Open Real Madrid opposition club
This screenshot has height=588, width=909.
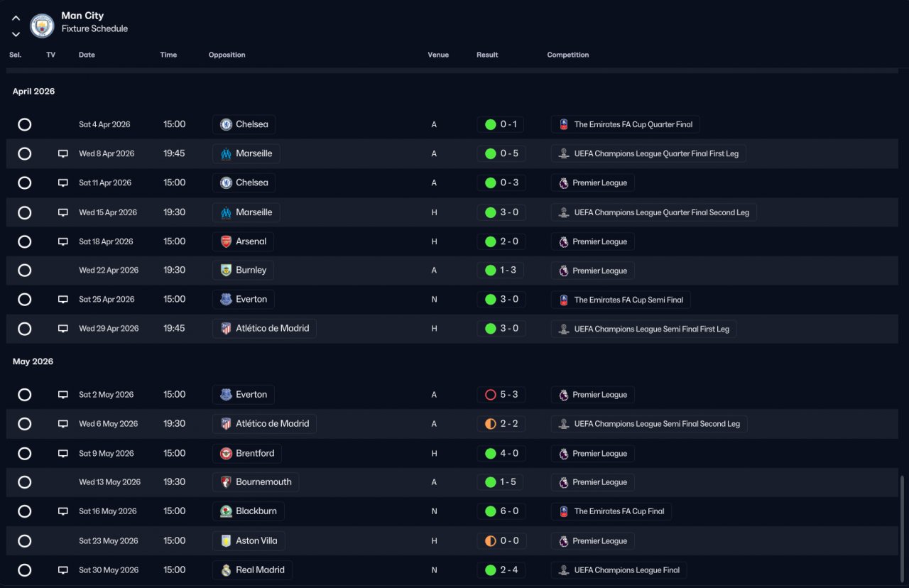[252, 570]
